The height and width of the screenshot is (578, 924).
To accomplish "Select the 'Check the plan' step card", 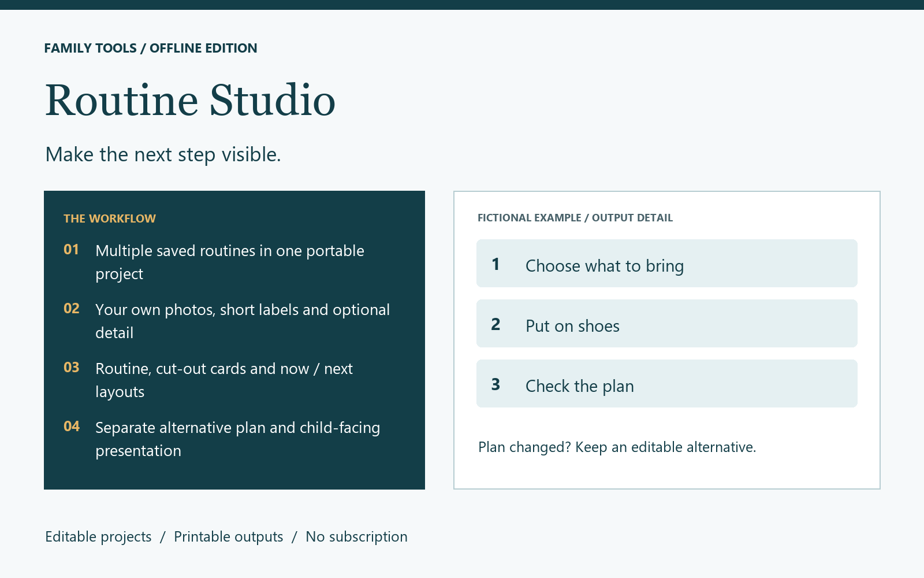I will 667,384.
